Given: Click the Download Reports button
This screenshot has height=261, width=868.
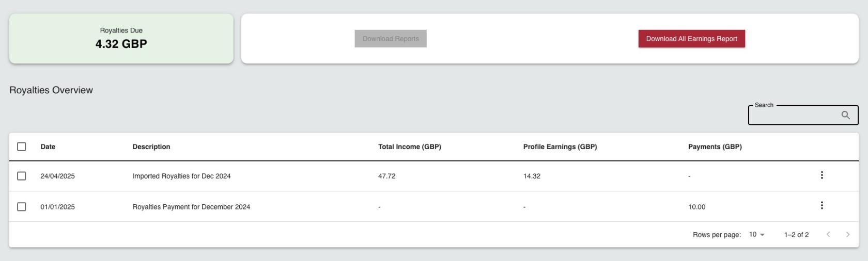Looking at the screenshot, I should coord(391,39).
